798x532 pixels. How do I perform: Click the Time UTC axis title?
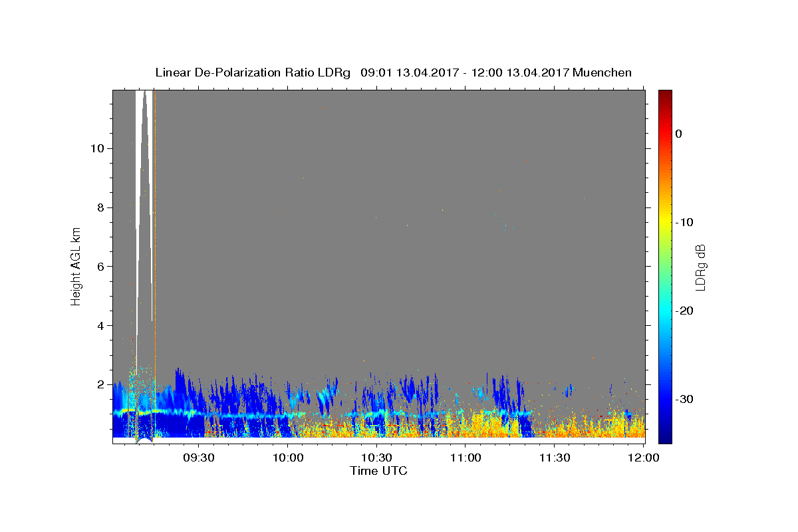point(378,471)
